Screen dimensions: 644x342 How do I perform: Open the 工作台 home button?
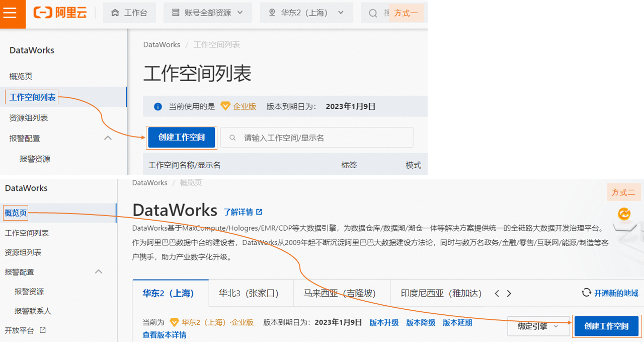(129, 13)
